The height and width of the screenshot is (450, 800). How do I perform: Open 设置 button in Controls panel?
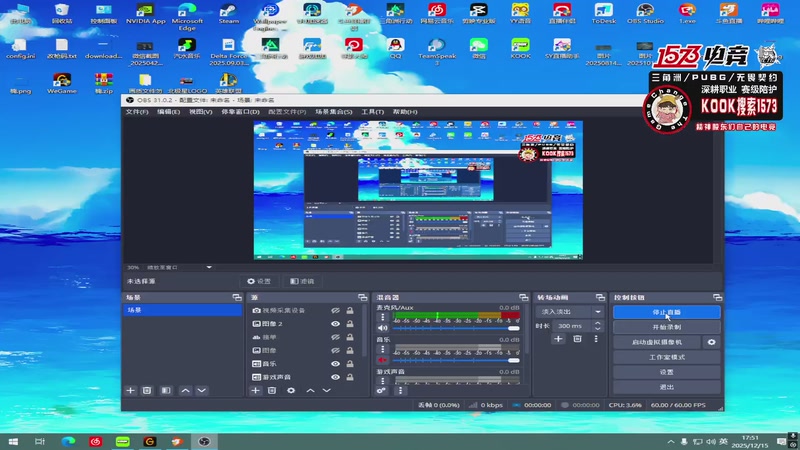pyautogui.click(x=666, y=372)
